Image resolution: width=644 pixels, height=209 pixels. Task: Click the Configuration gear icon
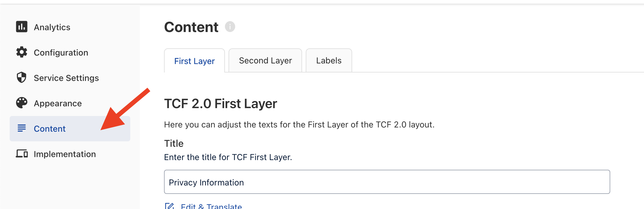(x=22, y=52)
